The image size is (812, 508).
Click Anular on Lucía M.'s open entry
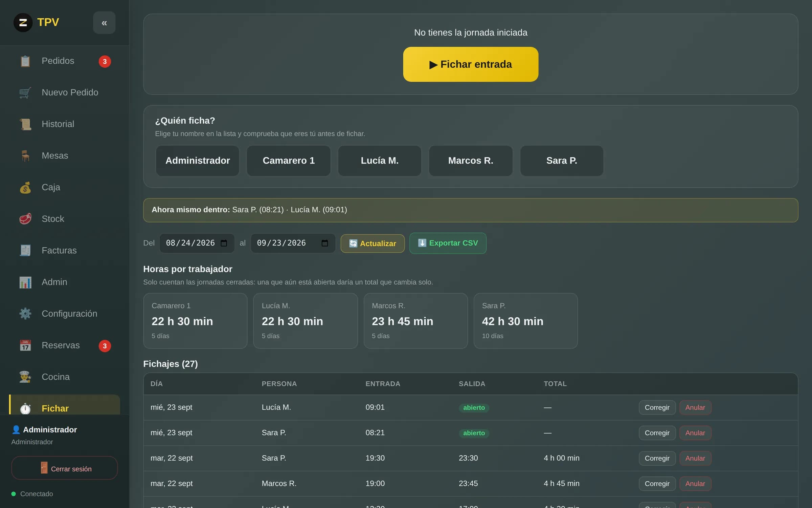pyautogui.click(x=695, y=407)
